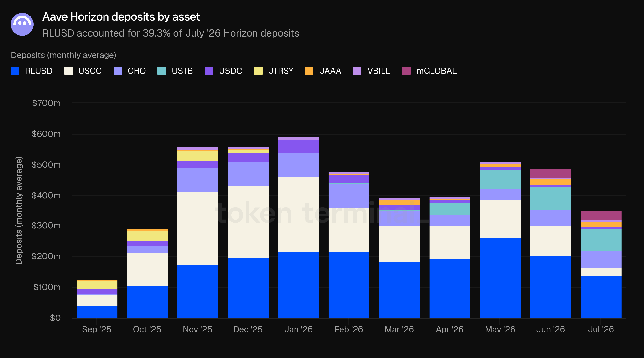Toggle the RLUSD legend label
644x358 pixels.
(39, 71)
